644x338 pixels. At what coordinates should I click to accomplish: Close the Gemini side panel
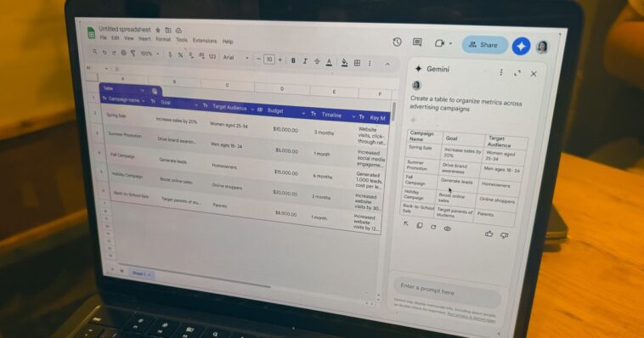pos(534,74)
